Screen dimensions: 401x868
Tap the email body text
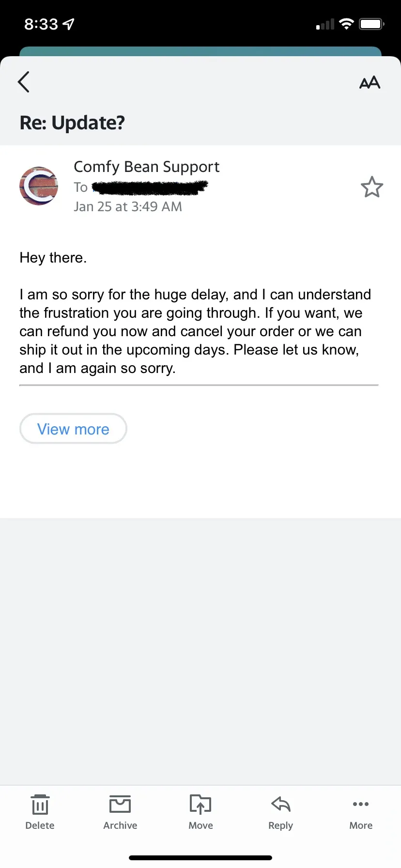[x=196, y=331]
